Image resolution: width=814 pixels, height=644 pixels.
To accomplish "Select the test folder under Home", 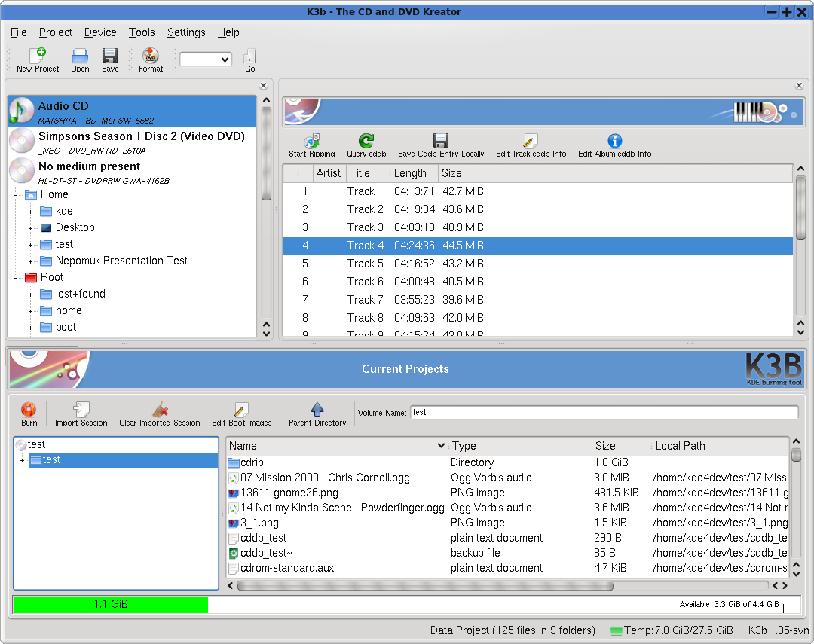I will pos(64,245).
